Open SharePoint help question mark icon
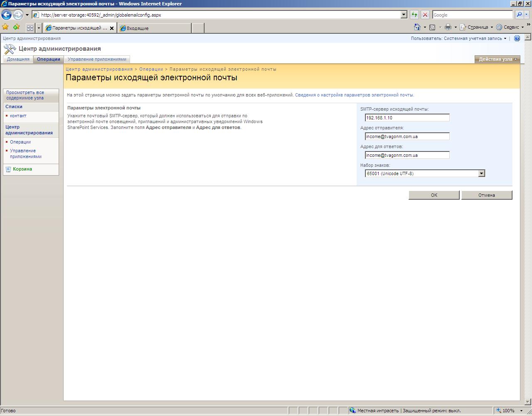 coord(517,38)
